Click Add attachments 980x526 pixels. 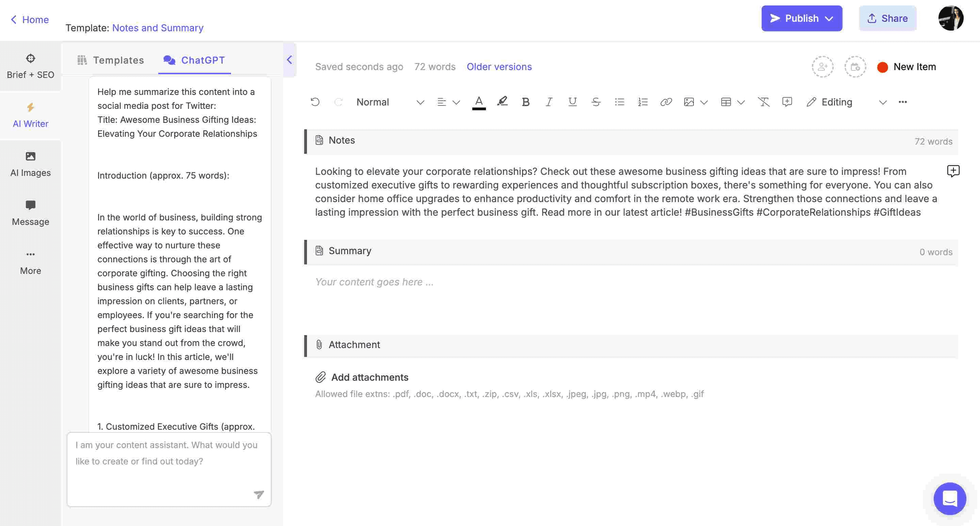pyautogui.click(x=362, y=377)
